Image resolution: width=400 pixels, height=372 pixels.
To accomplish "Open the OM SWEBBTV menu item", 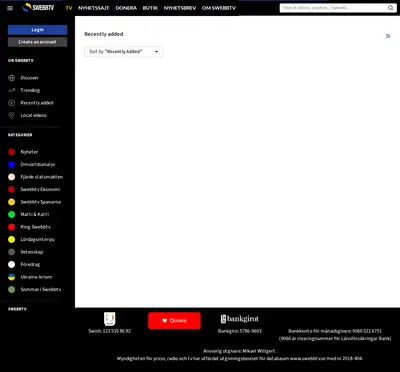I will point(219,8).
